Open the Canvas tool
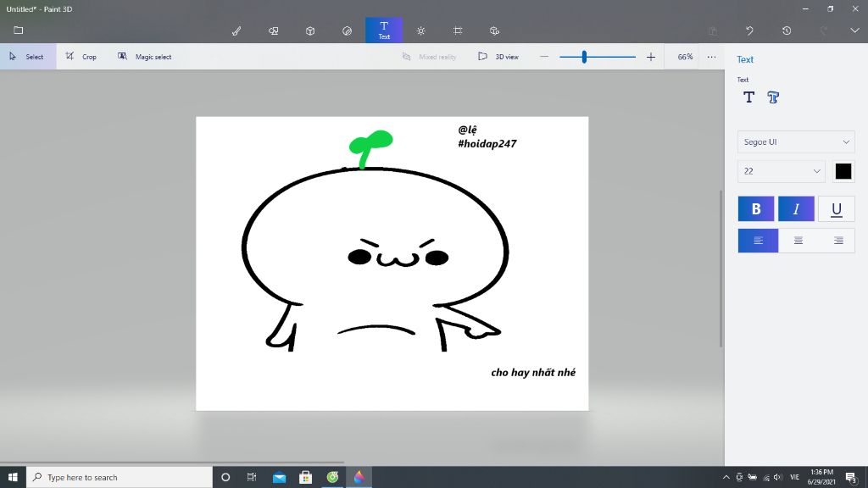868x488 pixels. point(458,31)
